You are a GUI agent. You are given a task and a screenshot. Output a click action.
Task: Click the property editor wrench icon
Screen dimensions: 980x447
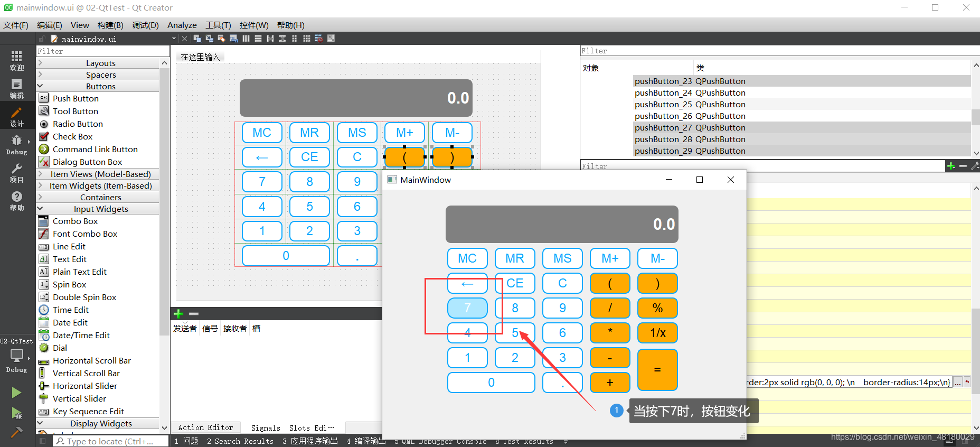click(975, 166)
